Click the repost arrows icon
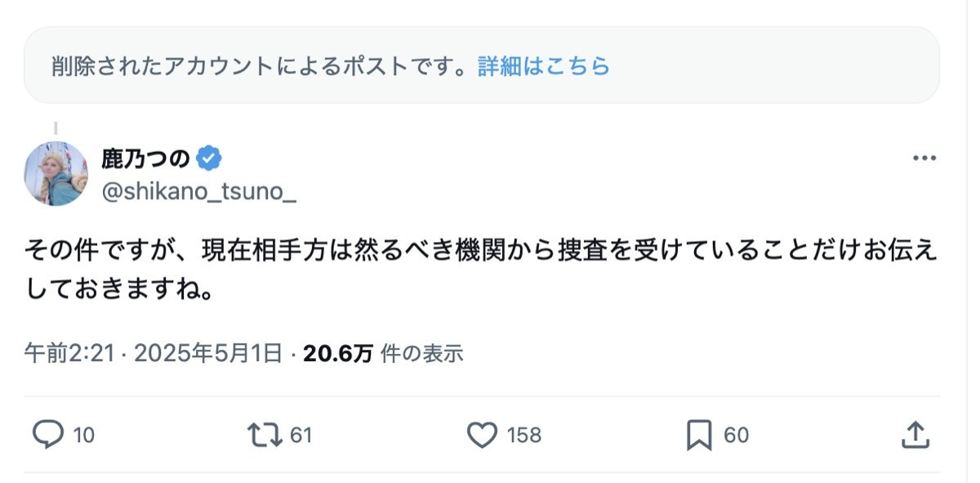Viewport: 980px width, 483px height. [x=263, y=435]
